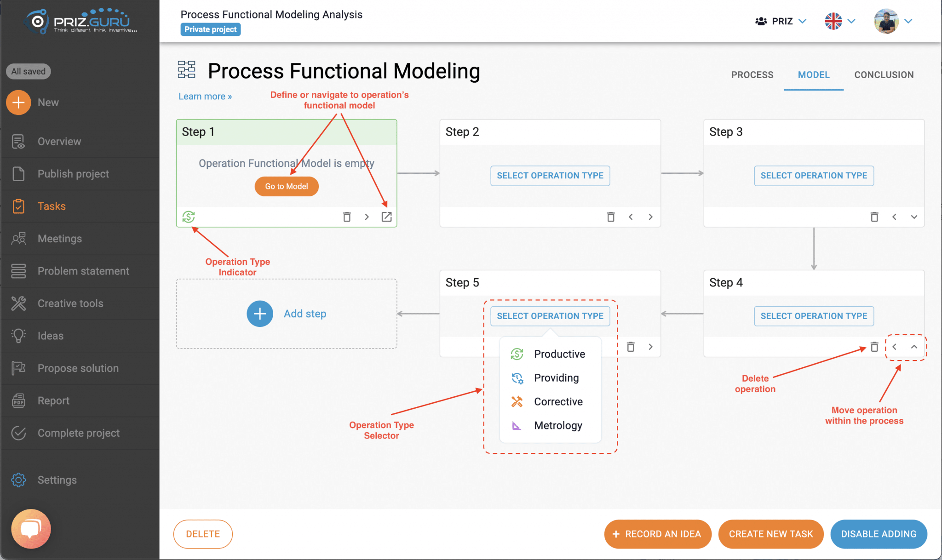Image resolution: width=942 pixels, height=560 pixels.
Task: Click the blue plus Add step icon
Action: tap(260, 314)
